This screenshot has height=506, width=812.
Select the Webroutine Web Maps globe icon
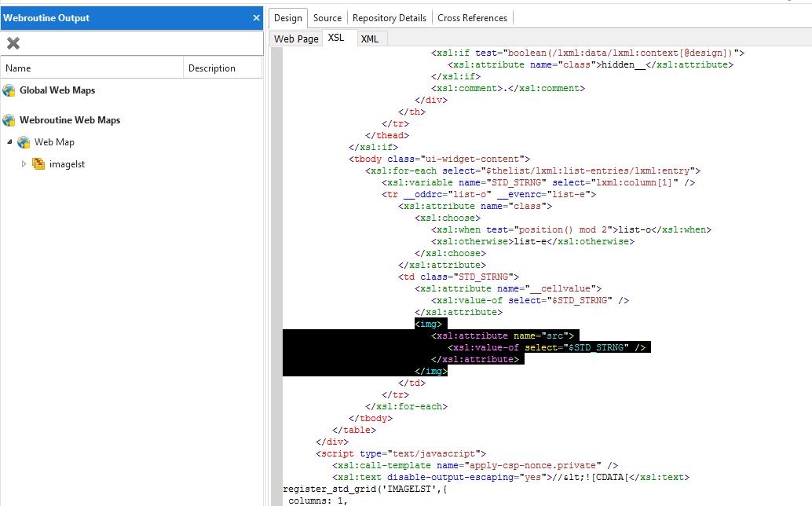click(9, 120)
